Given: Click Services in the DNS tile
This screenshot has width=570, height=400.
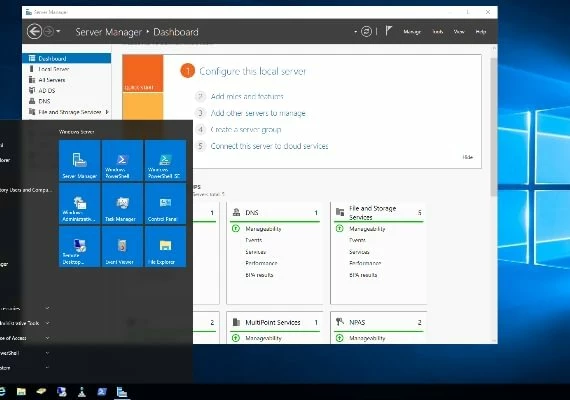Looking at the screenshot, I should [x=256, y=252].
